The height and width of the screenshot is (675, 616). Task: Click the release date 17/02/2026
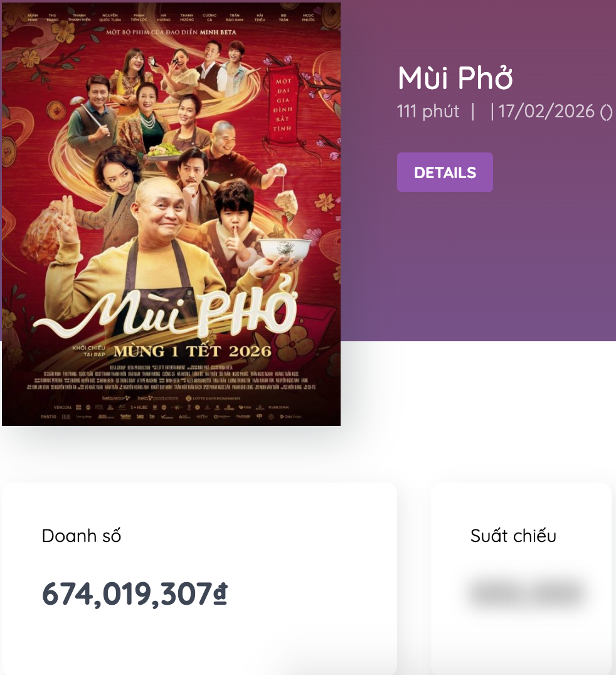546,112
